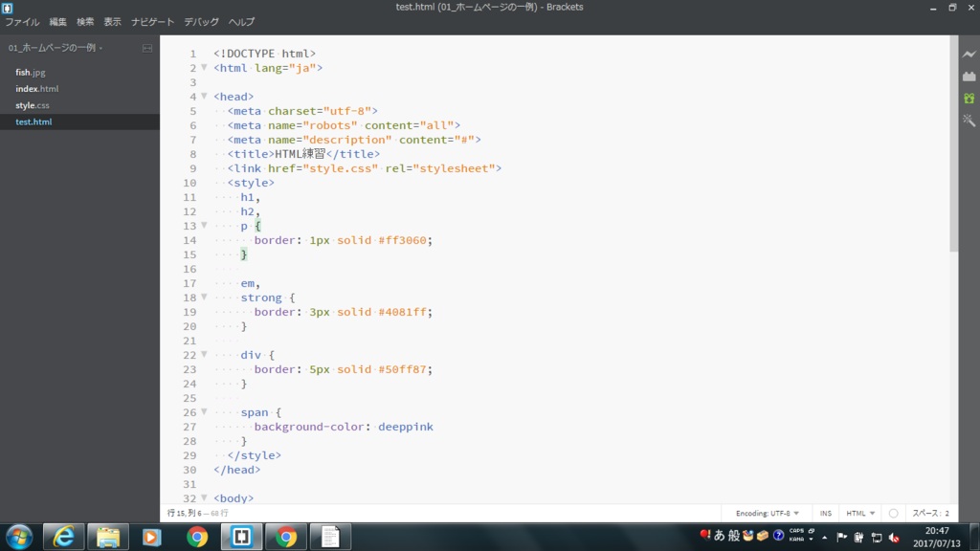Open the ナビゲート menu
Viewport: 980px width, 551px height.
click(152, 22)
